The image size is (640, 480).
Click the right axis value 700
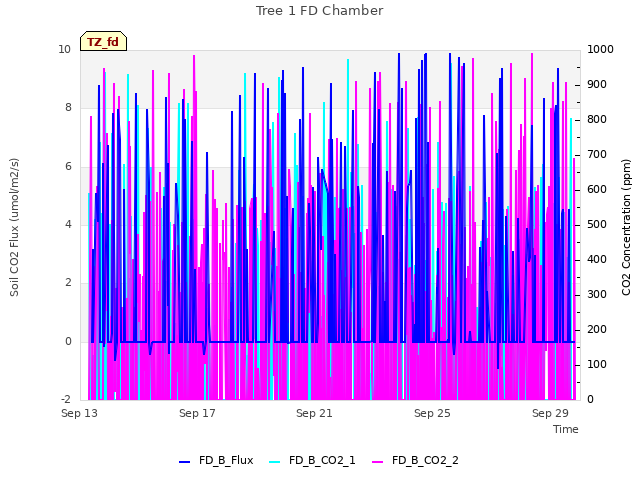[x=597, y=154]
